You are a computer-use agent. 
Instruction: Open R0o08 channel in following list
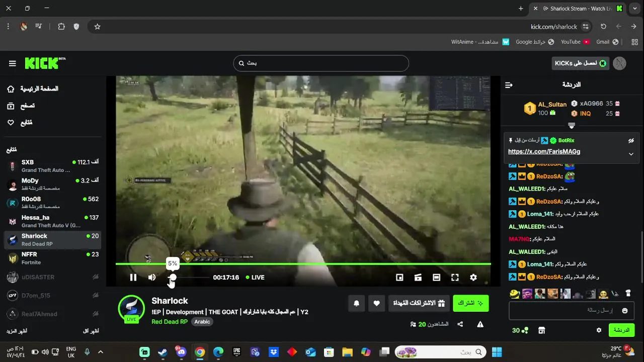[x=53, y=203]
